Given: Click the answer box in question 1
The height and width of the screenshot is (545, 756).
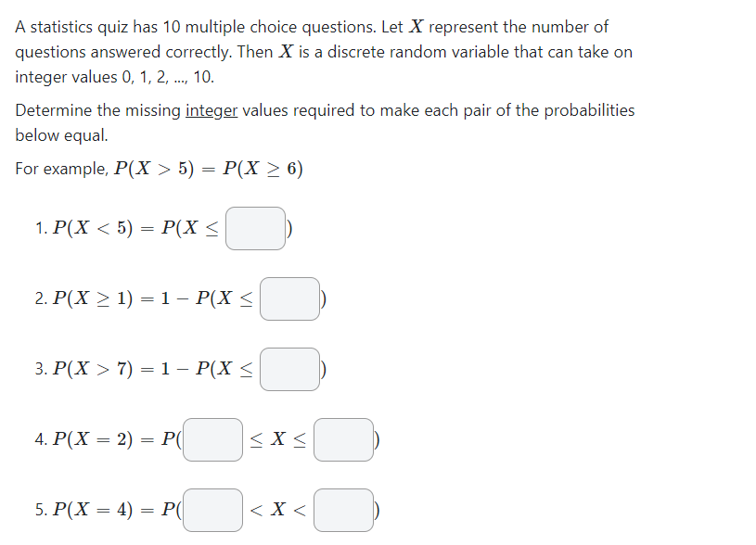Looking at the screenshot, I should coord(256,228).
